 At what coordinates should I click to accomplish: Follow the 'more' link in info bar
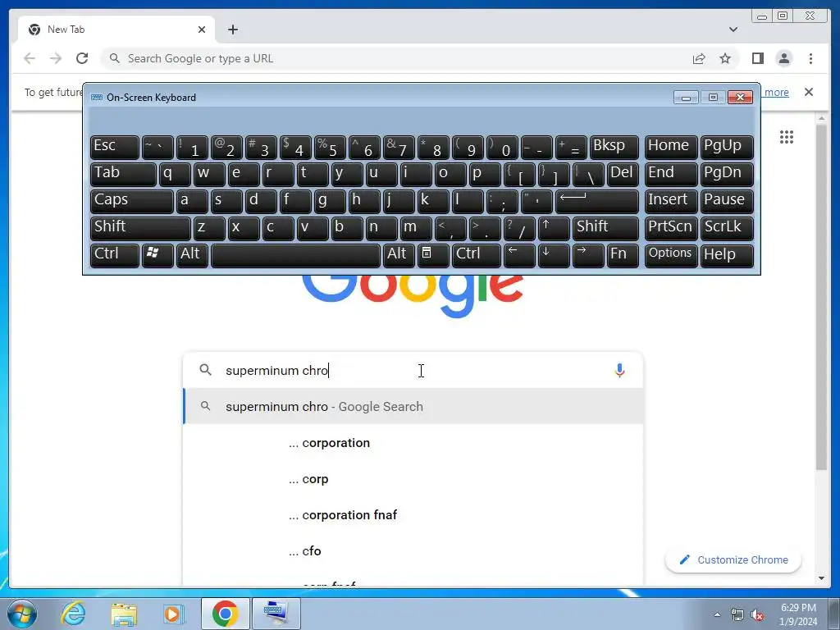[x=776, y=92]
